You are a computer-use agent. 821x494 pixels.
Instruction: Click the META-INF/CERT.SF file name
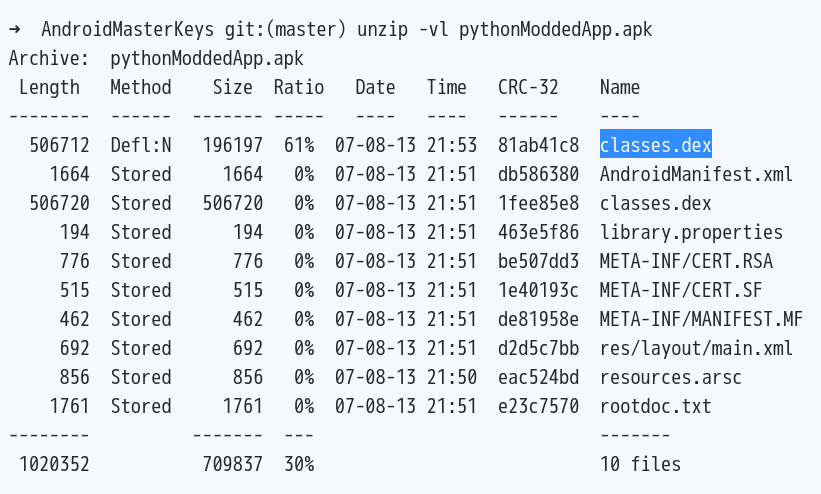coord(681,290)
